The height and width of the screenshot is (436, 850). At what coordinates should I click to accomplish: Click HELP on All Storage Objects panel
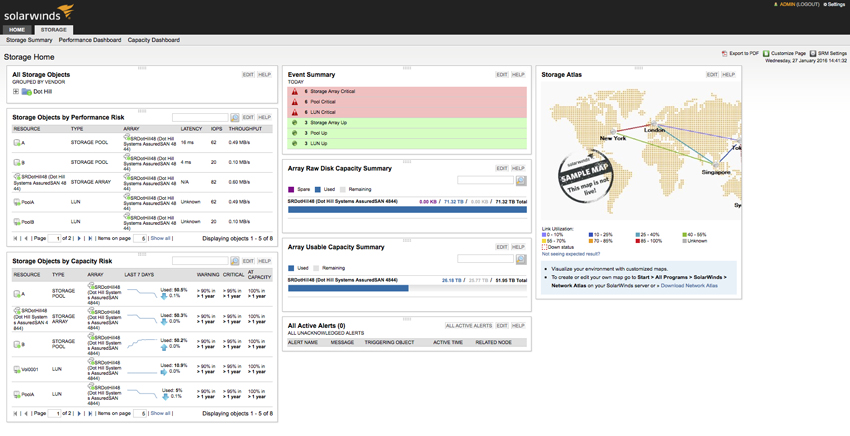[264, 75]
